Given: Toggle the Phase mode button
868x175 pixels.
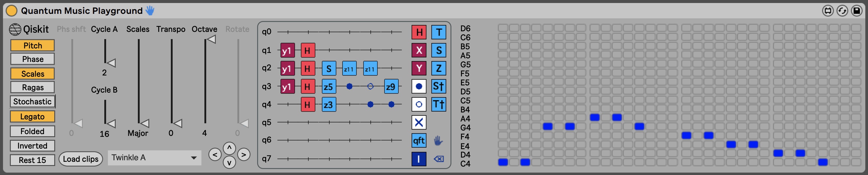Looking at the screenshot, I should [33, 59].
